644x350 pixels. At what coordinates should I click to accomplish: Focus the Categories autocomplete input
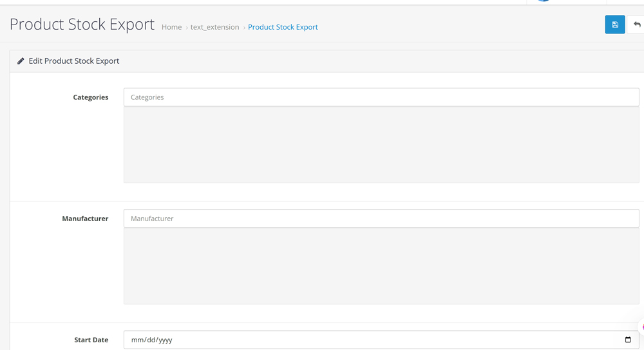pyautogui.click(x=381, y=97)
